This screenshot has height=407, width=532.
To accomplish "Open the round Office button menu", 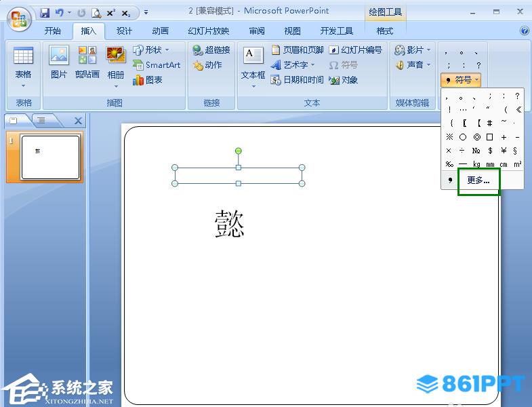I will [19, 19].
